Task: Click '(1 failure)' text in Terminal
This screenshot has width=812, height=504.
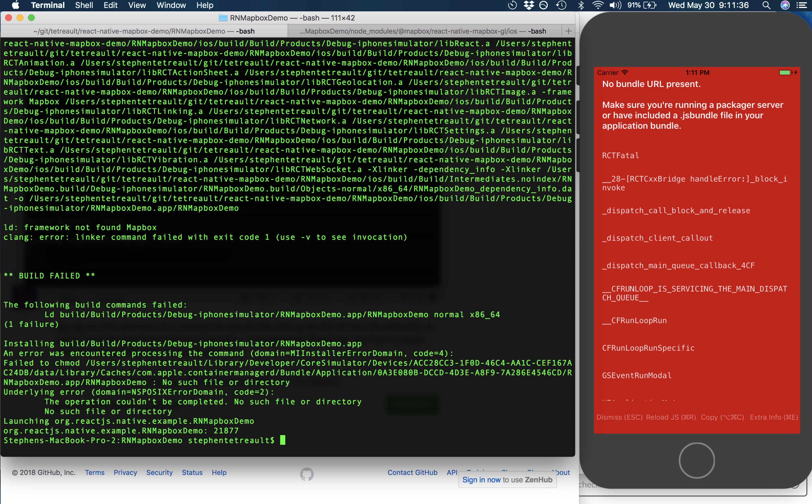Action: (31, 324)
